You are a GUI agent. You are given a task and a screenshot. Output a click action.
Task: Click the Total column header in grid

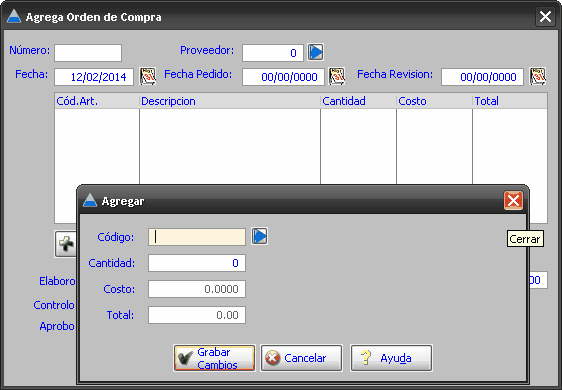pos(510,101)
